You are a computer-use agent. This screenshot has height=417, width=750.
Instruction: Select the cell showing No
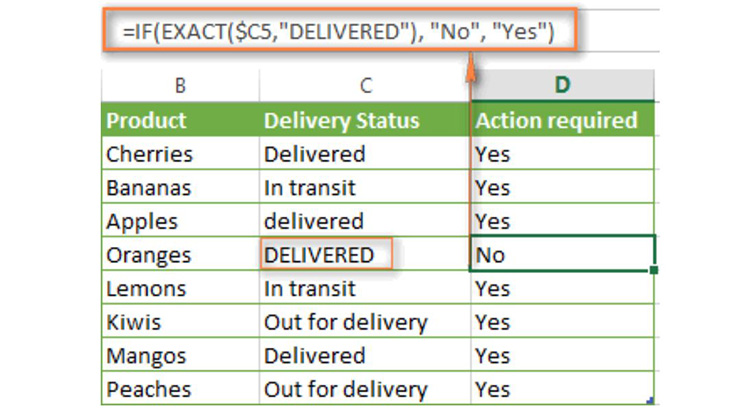pos(562,253)
